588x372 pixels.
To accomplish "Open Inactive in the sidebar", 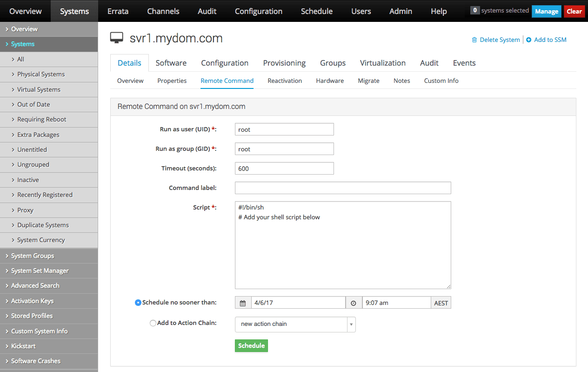I will pyautogui.click(x=49, y=180).
